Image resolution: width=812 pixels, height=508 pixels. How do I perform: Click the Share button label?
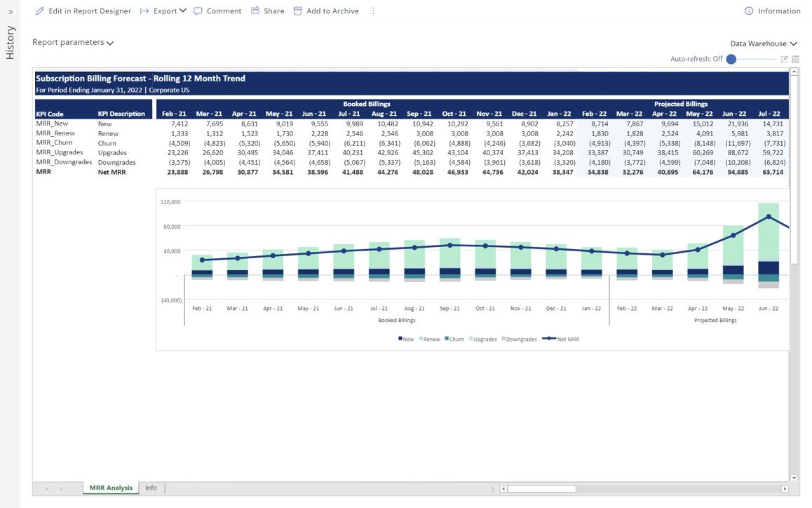(273, 11)
